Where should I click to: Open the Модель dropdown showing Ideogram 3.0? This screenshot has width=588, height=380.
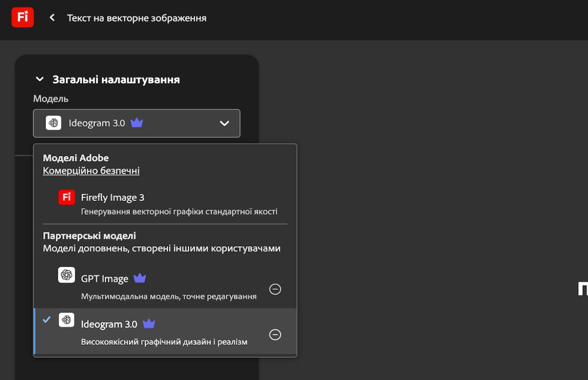click(137, 123)
